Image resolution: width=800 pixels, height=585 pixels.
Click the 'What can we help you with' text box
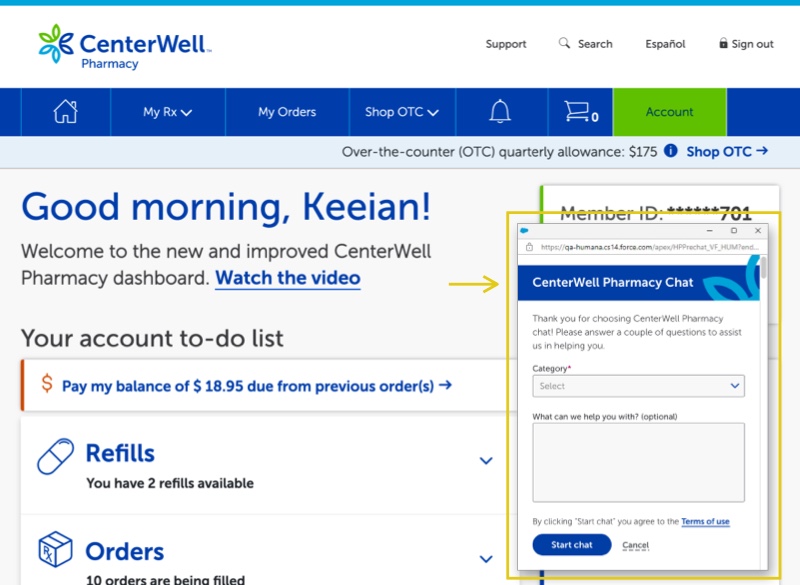tap(638, 462)
